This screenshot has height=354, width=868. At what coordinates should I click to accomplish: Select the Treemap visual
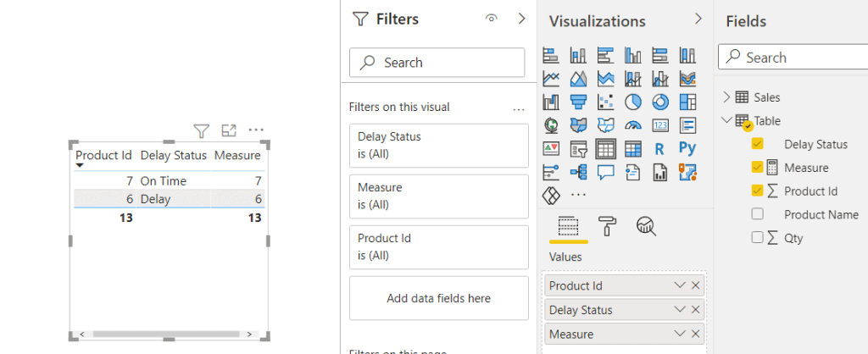(687, 102)
